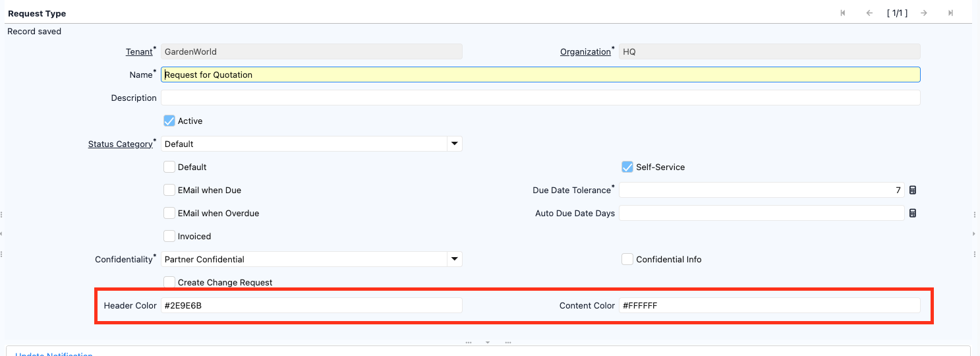This screenshot has height=356, width=980.
Task: Disable the Self-Service checkbox
Action: coord(627,167)
